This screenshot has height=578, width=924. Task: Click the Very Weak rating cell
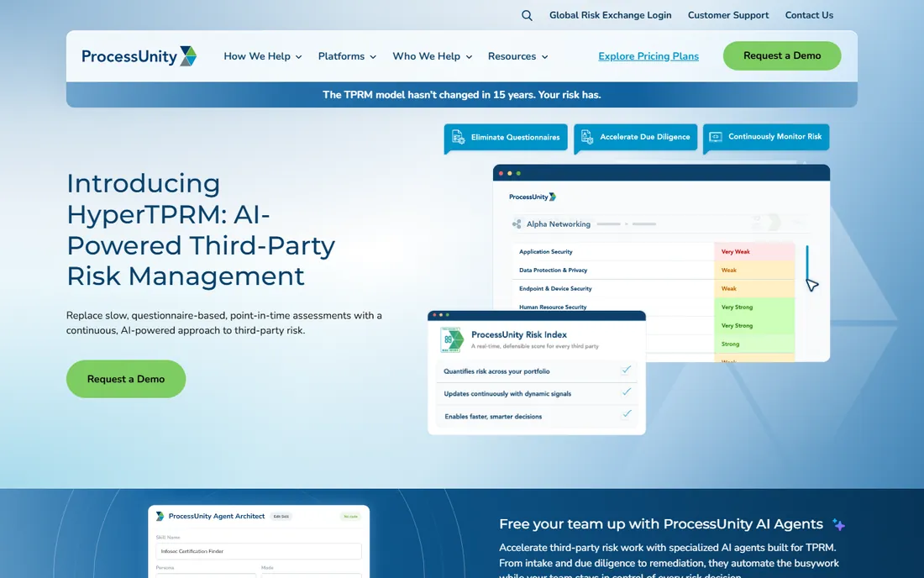(x=753, y=251)
